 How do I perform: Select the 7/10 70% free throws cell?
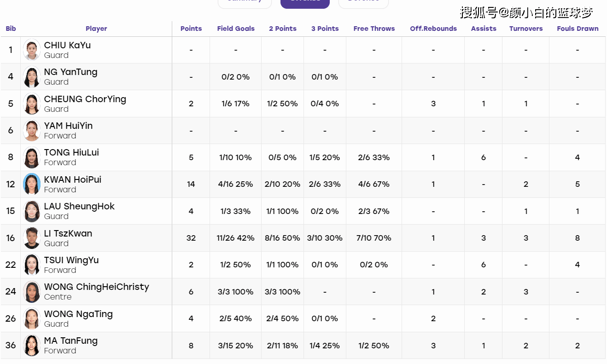tap(374, 238)
